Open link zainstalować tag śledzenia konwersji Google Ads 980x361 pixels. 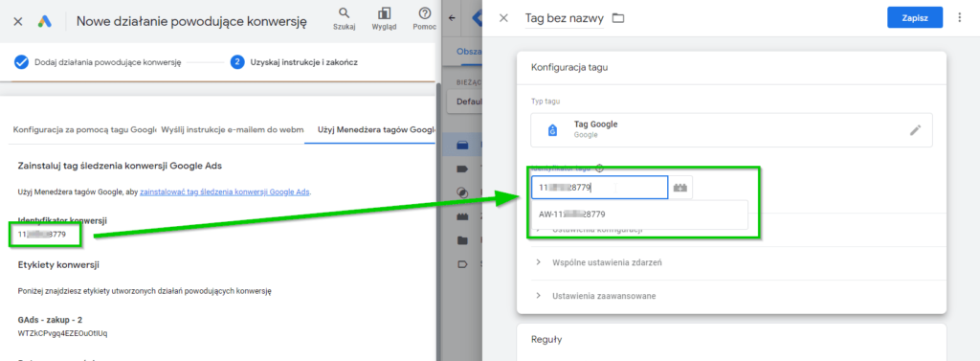[225, 192]
